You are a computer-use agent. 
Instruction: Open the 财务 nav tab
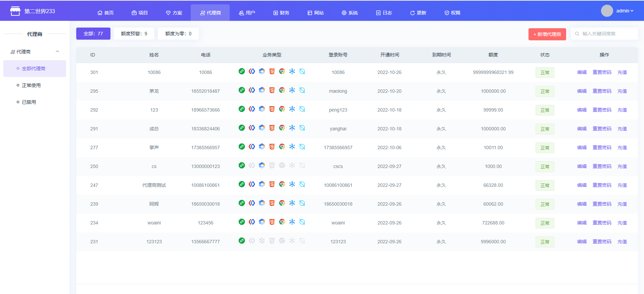(281, 13)
